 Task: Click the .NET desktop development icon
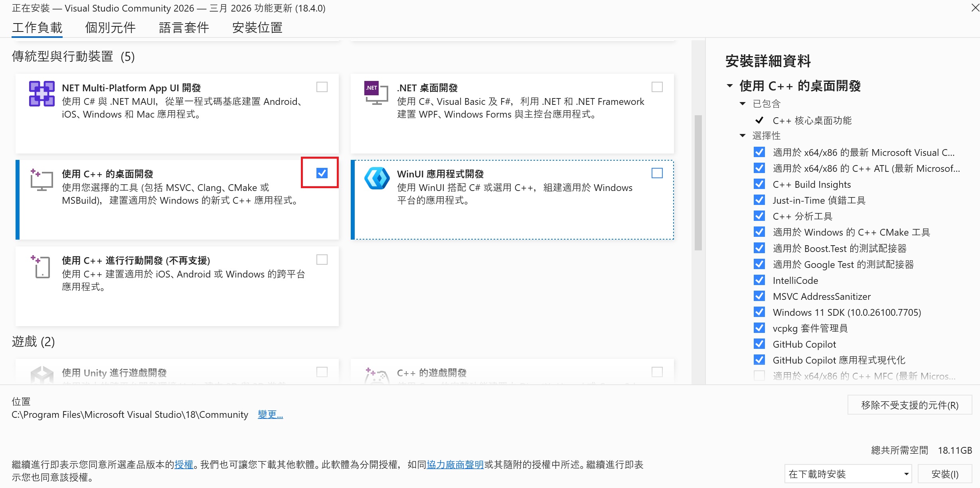pyautogui.click(x=376, y=93)
